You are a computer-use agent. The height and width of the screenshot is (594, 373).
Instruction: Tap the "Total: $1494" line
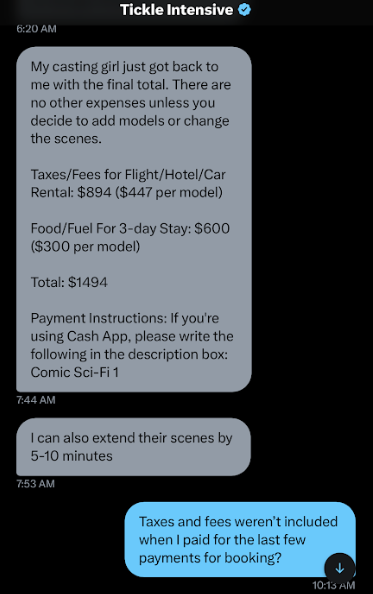click(69, 282)
